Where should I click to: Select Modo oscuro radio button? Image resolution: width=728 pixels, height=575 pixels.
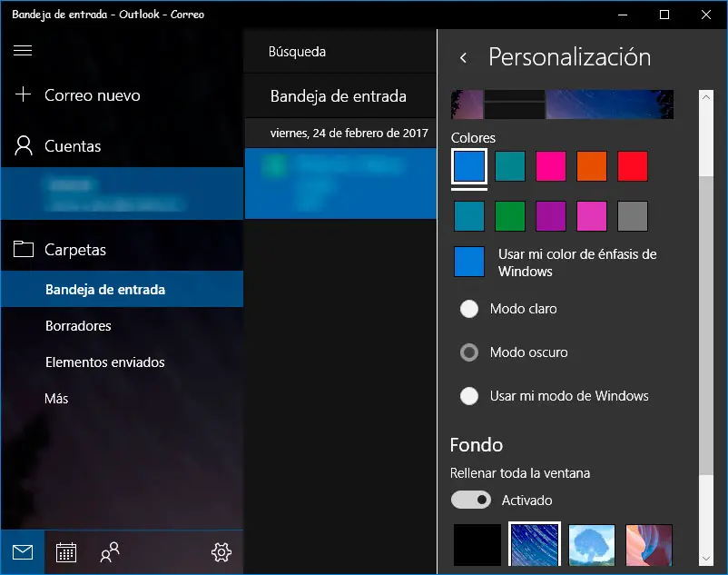[469, 352]
